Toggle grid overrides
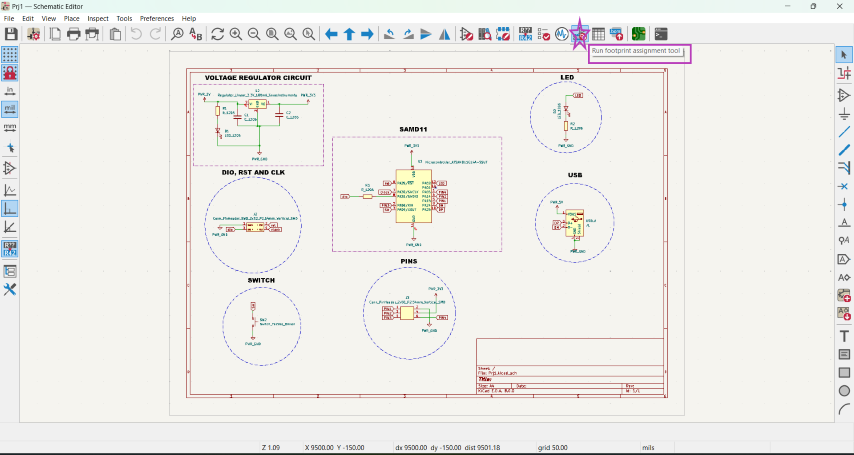 [x=10, y=72]
